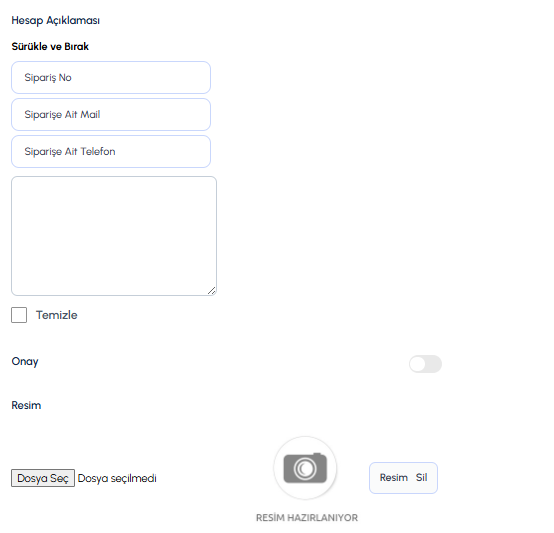Select the Siparişe Ait Telefon tag
The height and width of the screenshot is (533, 554).
[x=111, y=152]
